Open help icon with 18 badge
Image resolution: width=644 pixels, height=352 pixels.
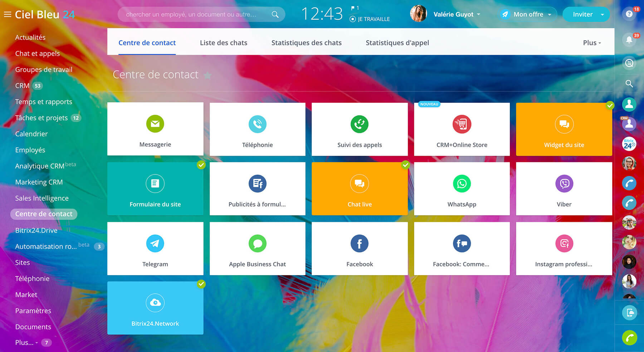pyautogui.click(x=629, y=14)
